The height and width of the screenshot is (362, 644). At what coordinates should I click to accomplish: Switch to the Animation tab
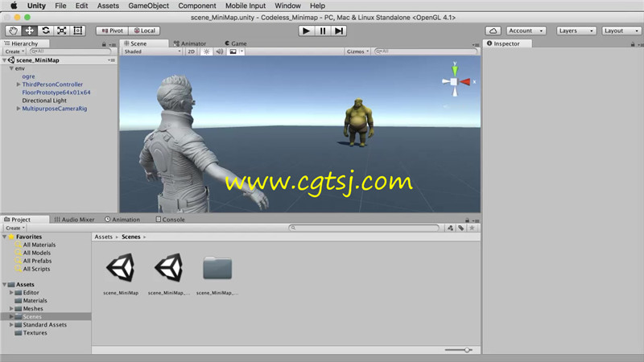pyautogui.click(x=122, y=220)
